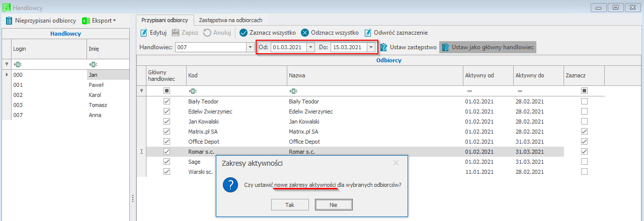Viewport: 644px width, 221px height.
Task: Click Zaznacz wszystko checkmark icon
Action: [x=243, y=33]
